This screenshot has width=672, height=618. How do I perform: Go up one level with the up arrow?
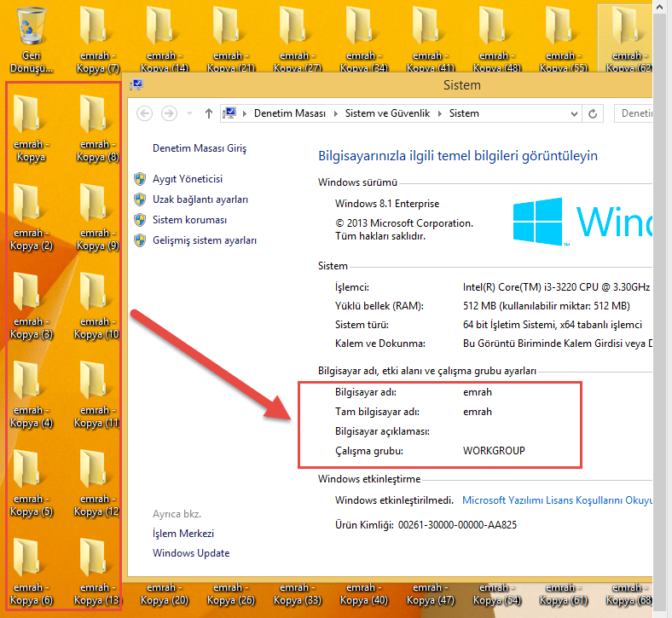click(209, 113)
